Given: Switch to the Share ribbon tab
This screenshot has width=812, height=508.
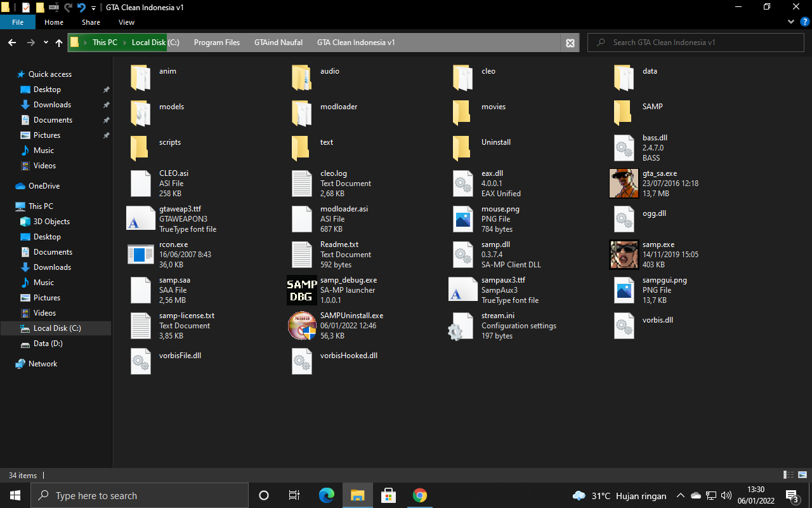Looking at the screenshot, I should pos(91,22).
